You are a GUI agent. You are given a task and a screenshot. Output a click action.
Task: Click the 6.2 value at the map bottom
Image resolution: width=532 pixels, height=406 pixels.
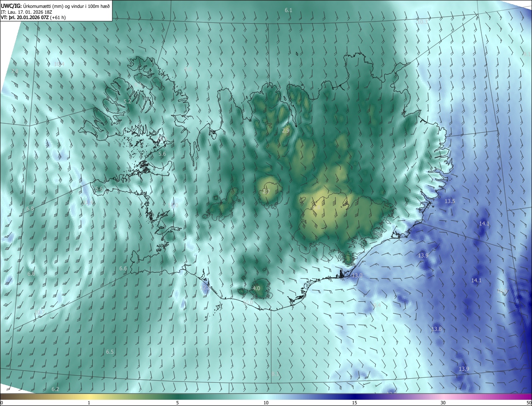click(55, 389)
